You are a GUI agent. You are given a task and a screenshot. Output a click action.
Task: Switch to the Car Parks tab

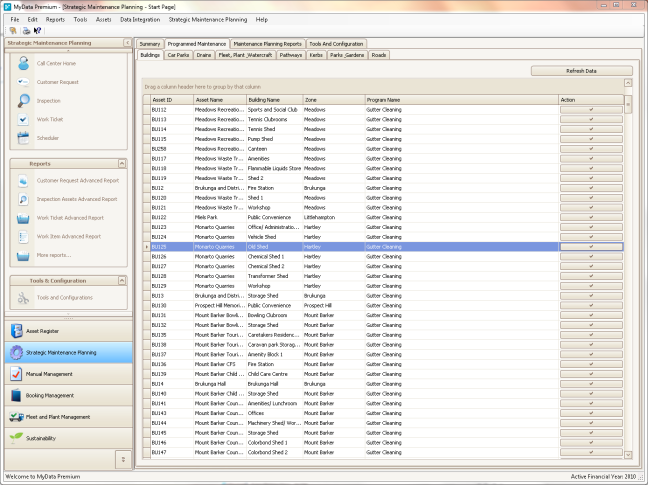[179, 56]
